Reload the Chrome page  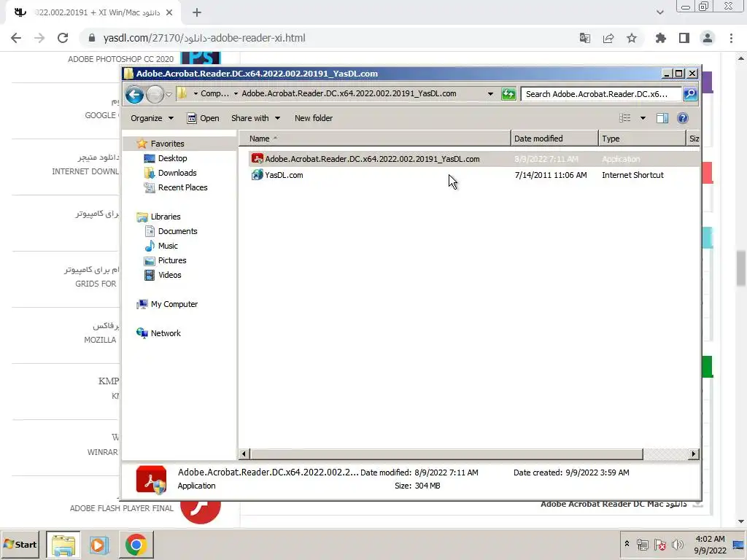coord(63,38)
